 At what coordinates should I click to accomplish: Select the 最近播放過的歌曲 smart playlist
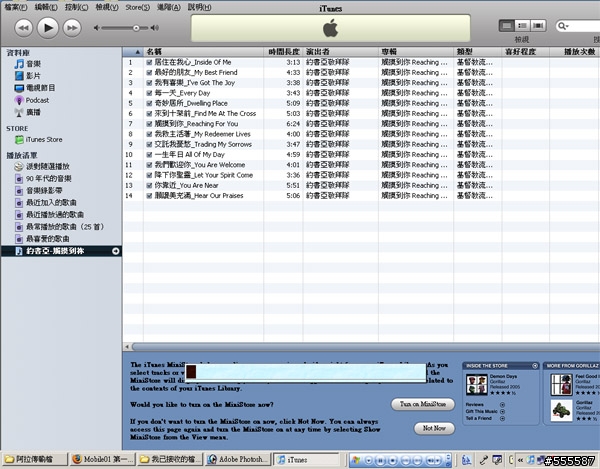coord(49,215)
